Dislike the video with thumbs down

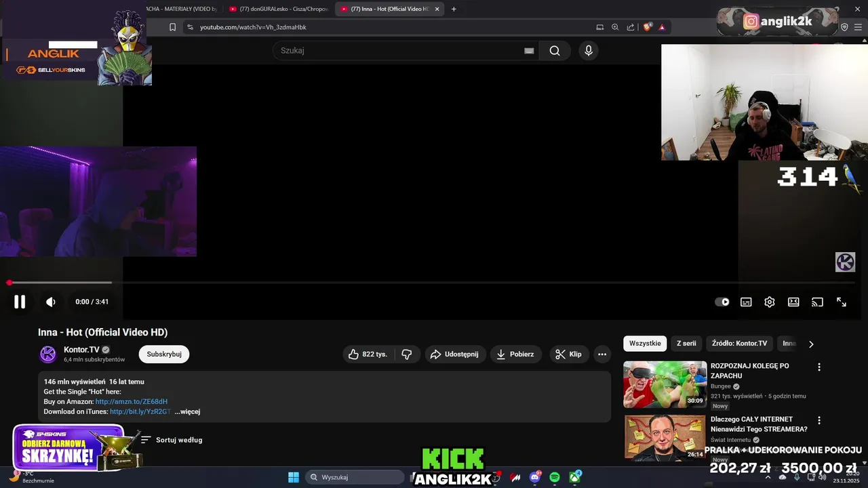(x=407, y=354)
